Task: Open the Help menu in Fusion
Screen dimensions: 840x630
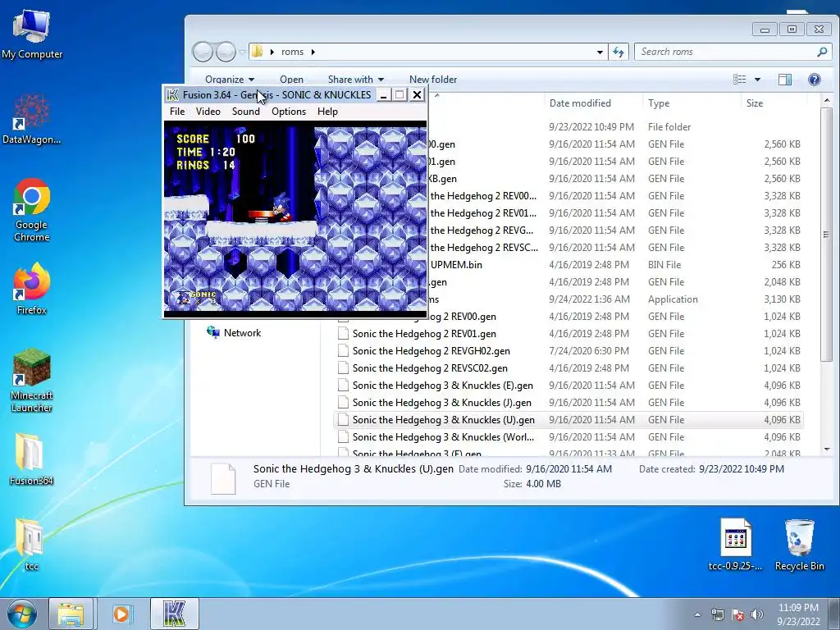Action: pyautogui.click(x=327, y=112)
